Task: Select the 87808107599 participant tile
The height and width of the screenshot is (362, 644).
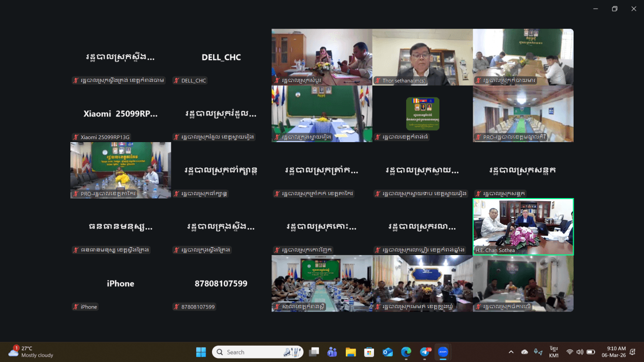Action: (x=221, y=284)
